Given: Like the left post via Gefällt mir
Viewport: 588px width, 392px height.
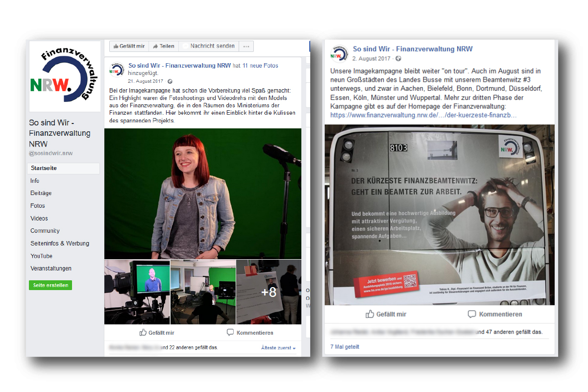Looking at the screenshot, I should click(157, 333).
